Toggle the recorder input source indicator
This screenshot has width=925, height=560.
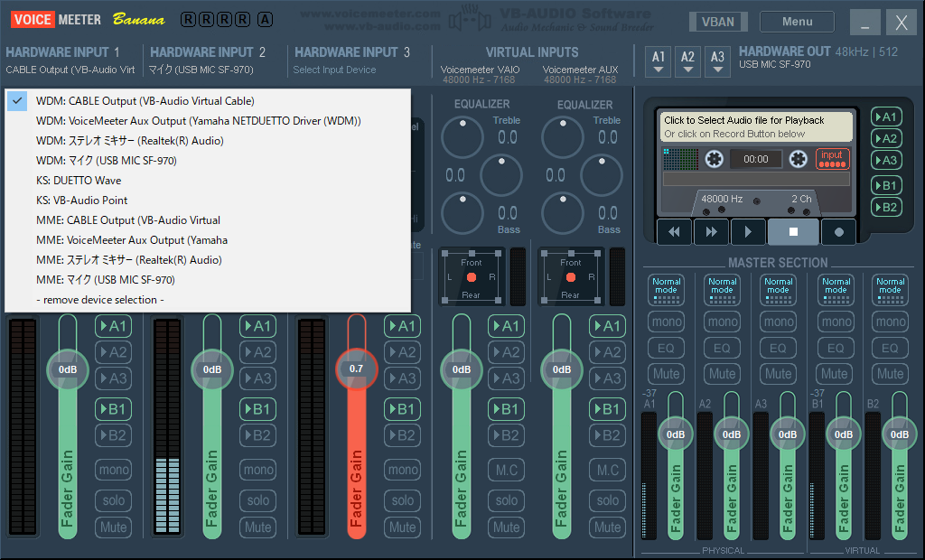pos(832,159)
